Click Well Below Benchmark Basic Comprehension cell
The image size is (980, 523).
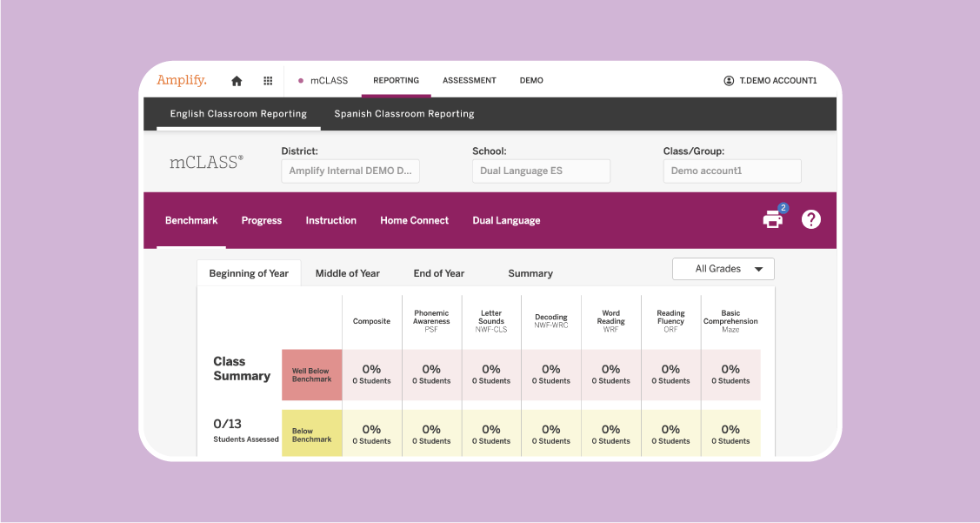tap(730, 375)
